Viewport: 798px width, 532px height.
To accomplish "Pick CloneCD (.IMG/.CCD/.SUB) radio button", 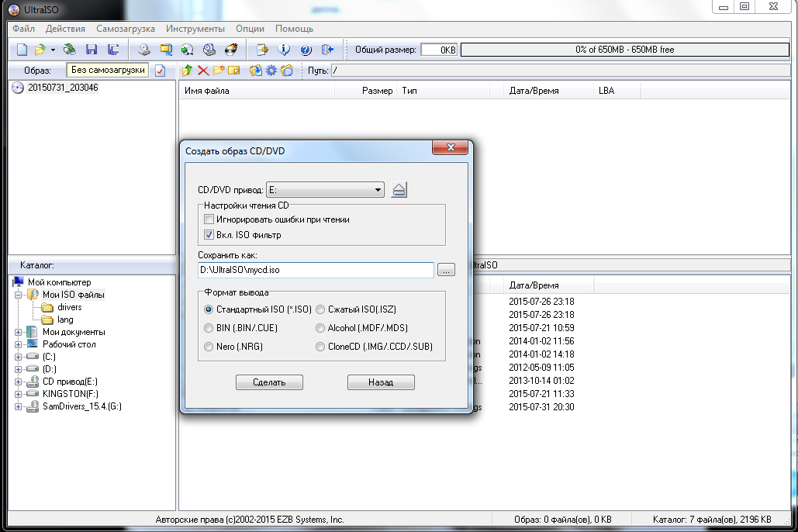I will [320, 347].
